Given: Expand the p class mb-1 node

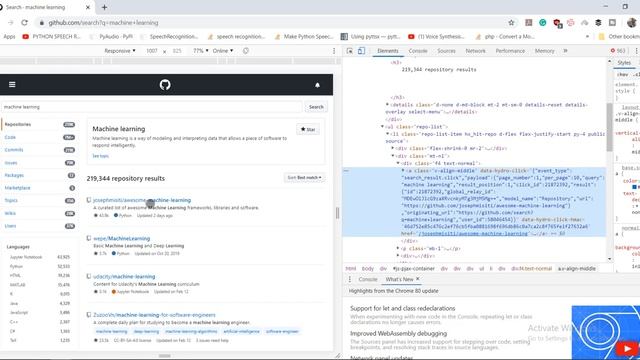Looking at the screenshot, I should [398, 249].
